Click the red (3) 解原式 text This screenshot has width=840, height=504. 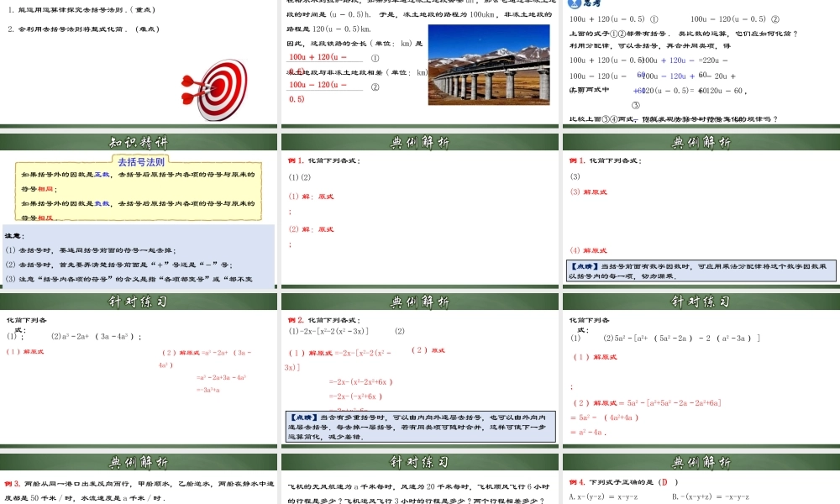588,192
